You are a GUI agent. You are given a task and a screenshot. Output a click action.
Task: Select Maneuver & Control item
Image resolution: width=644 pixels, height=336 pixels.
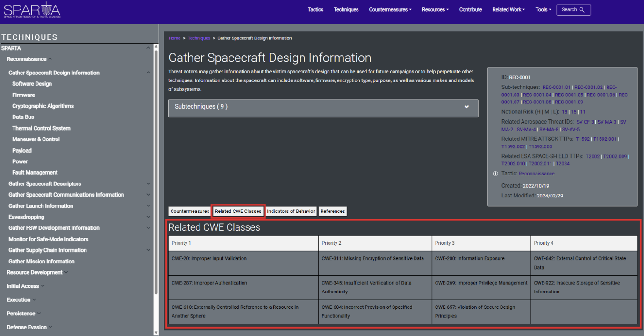pyautogui.click(x=36, y=139)
